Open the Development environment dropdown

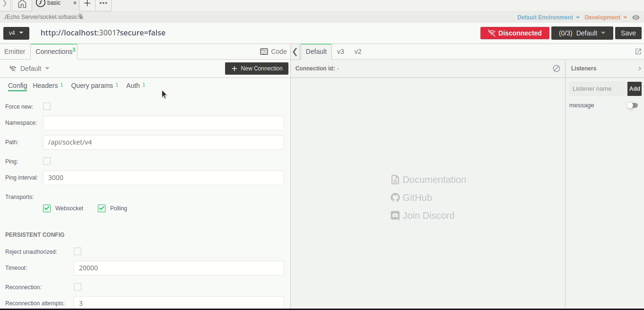(606, 17)
